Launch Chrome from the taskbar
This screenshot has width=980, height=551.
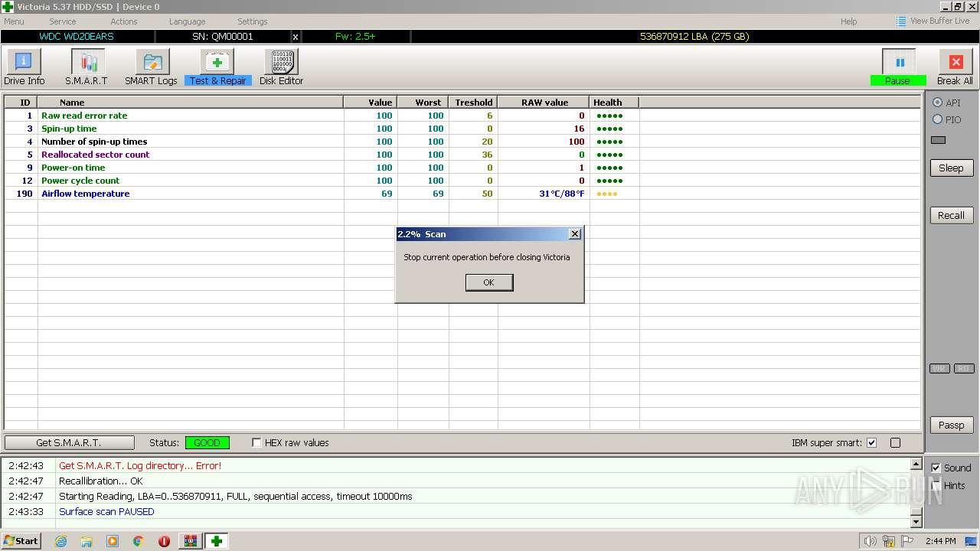(x=138, y=541)
